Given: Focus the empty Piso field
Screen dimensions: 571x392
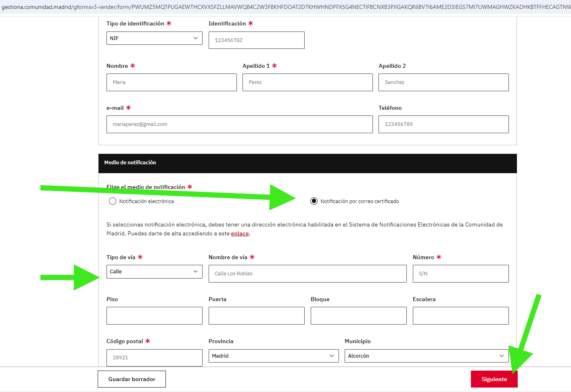Looking at the screenshot, I should pos(154,316).
